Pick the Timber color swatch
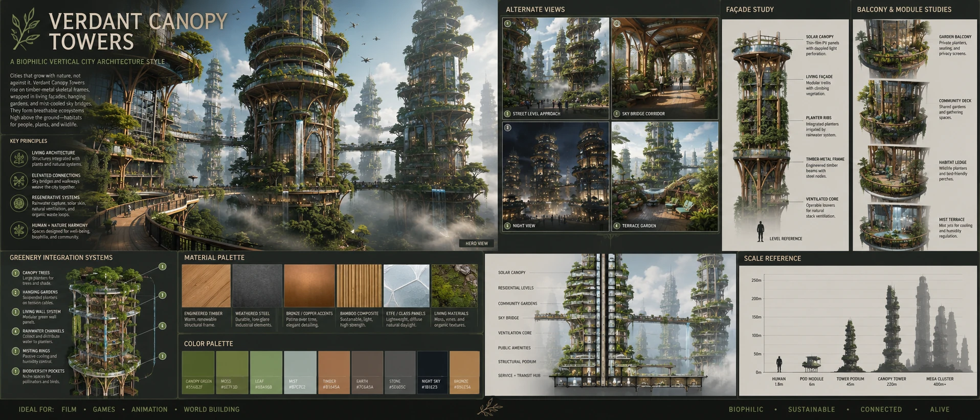Viewport: 980px width, 420px height. [334, 372]
